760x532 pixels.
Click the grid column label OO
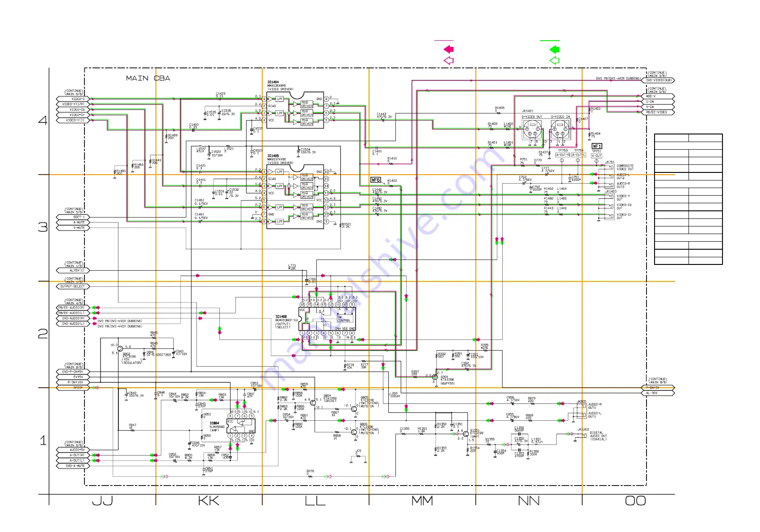click(x=635, y=501)
